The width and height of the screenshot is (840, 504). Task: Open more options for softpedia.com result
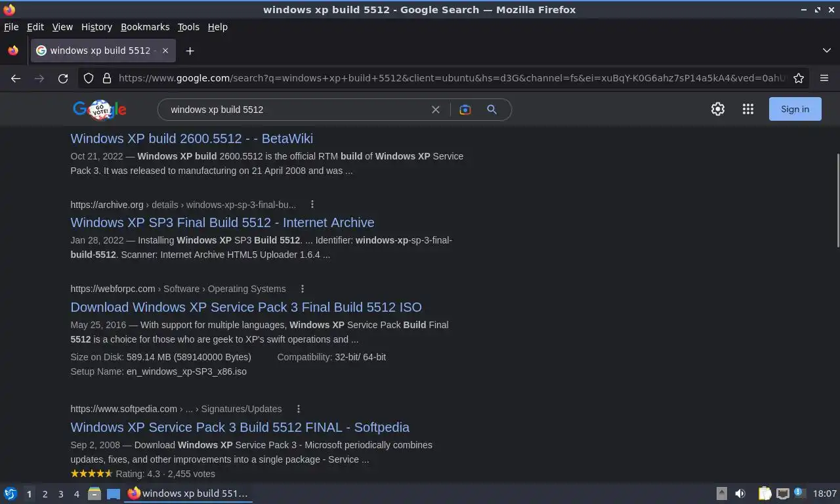tap(298, 409)
